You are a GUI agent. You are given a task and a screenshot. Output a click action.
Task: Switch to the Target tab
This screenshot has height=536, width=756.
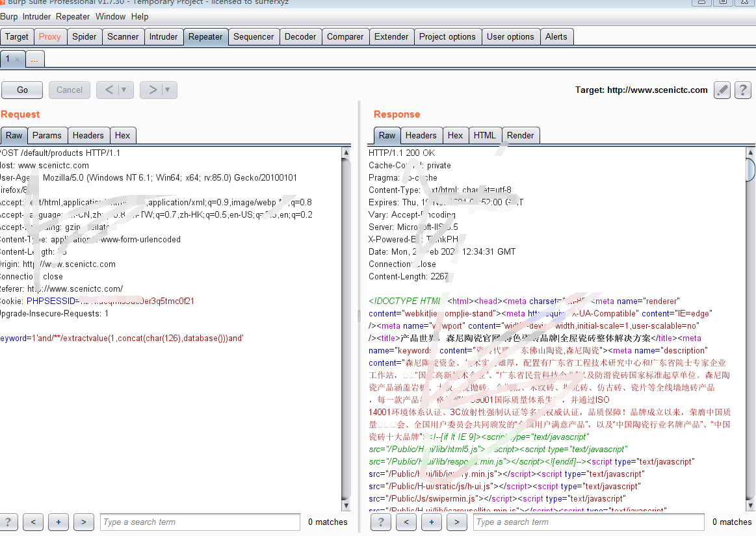(x=17, y=36)
